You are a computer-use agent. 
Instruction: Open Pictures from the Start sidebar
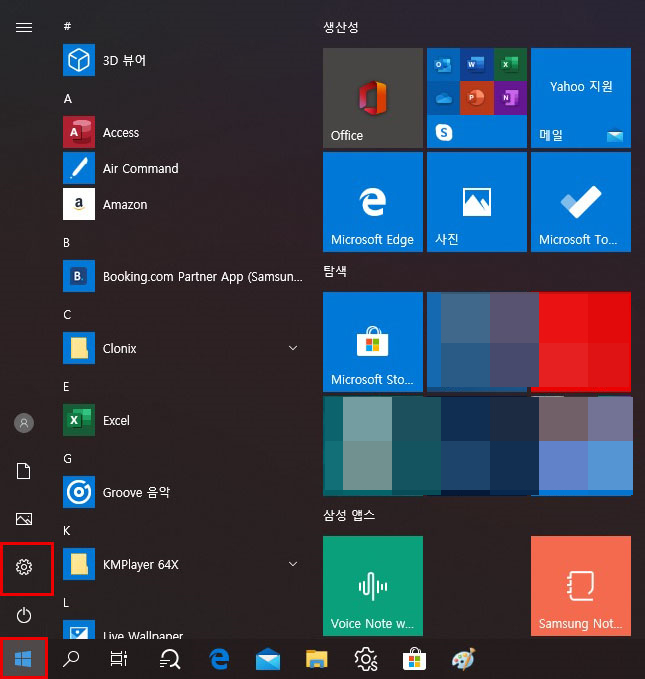click(24, 519)
